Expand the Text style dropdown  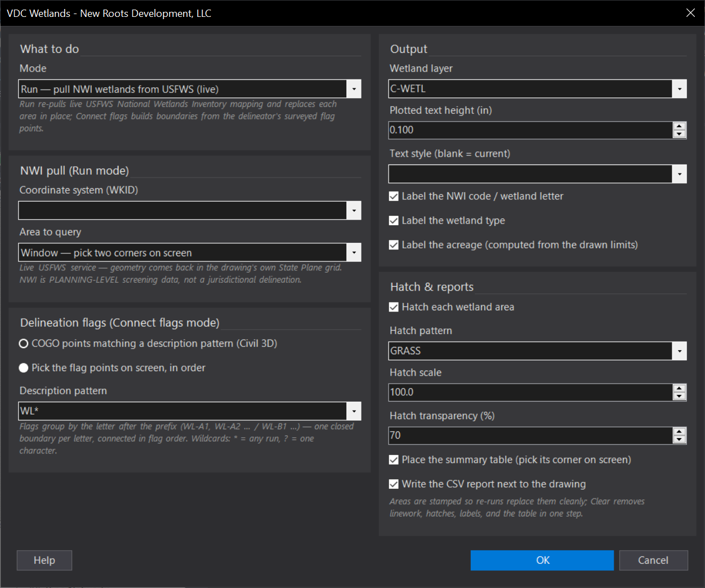[679, 174]
